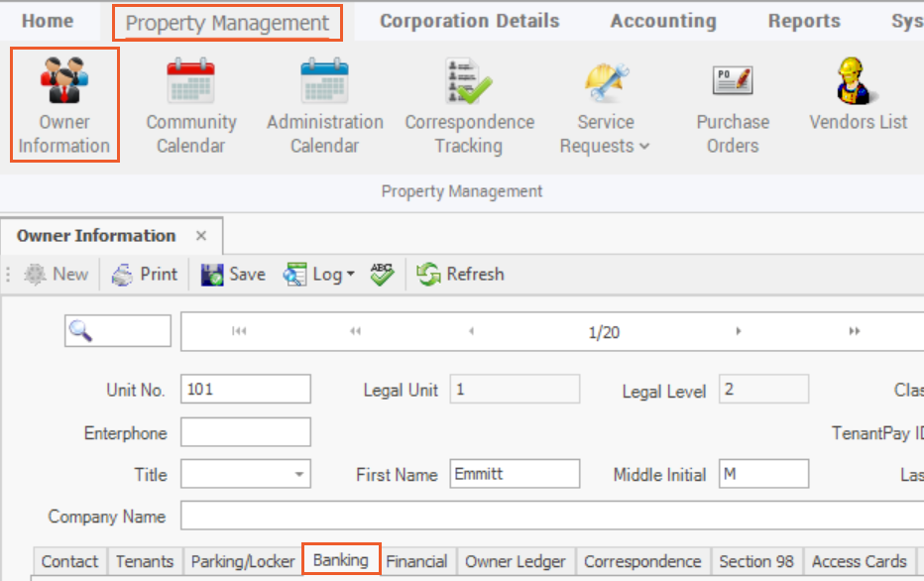Image resolution: width=924 pixels, height=581 pixels.
Task: Open the Administration Calendar
Action: (324, 104)
